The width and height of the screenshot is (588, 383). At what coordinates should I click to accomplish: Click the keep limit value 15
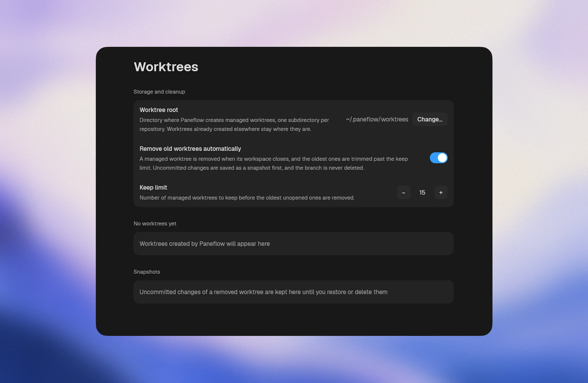pyautogui.click(x=422, y=193)
